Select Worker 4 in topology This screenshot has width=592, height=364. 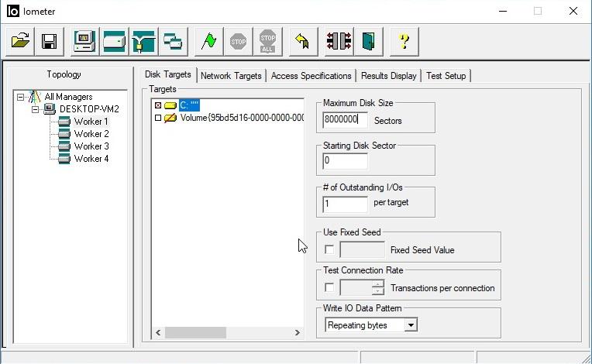[91, 159]
